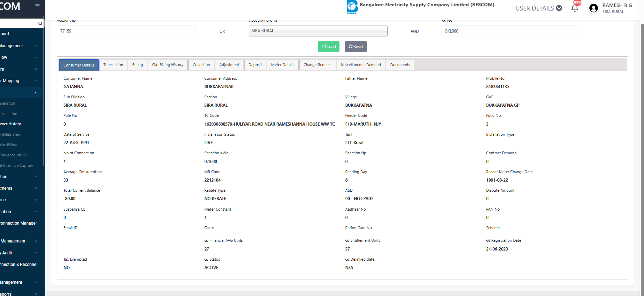Click the sidebar search field
Image resolution: width=644 pixels, height=296 pixels.
18,23
